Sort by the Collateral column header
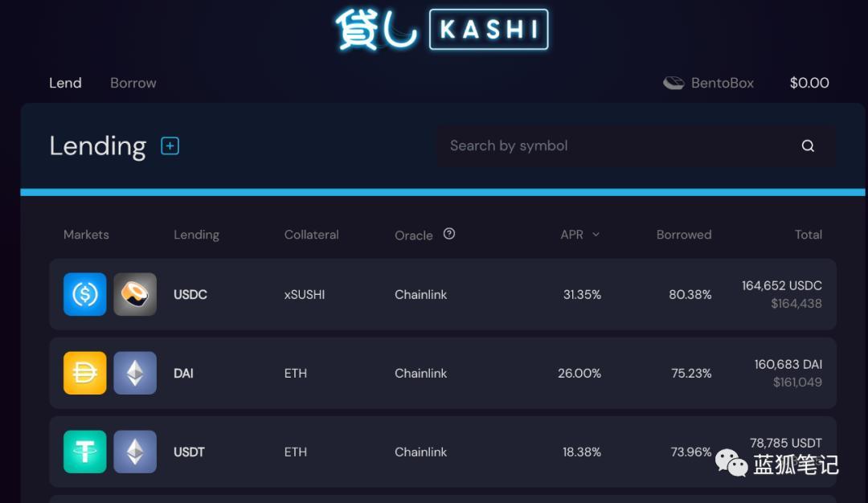 click(311, 235)
